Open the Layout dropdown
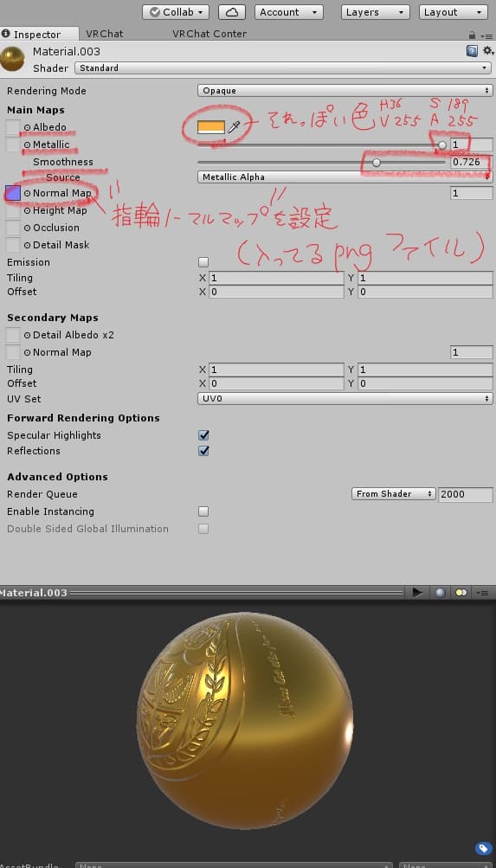496x868 pixels. coord(453,12)
